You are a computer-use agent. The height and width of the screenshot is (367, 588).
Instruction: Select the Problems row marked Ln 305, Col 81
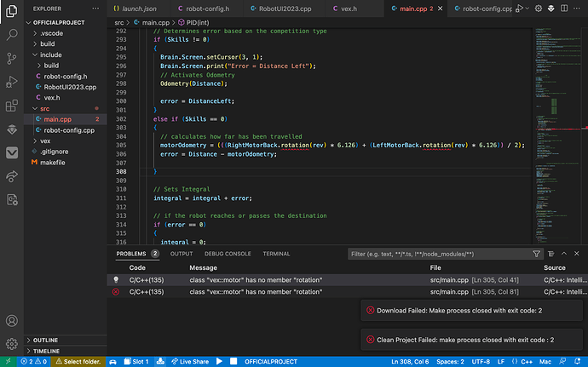pos(347,292)
